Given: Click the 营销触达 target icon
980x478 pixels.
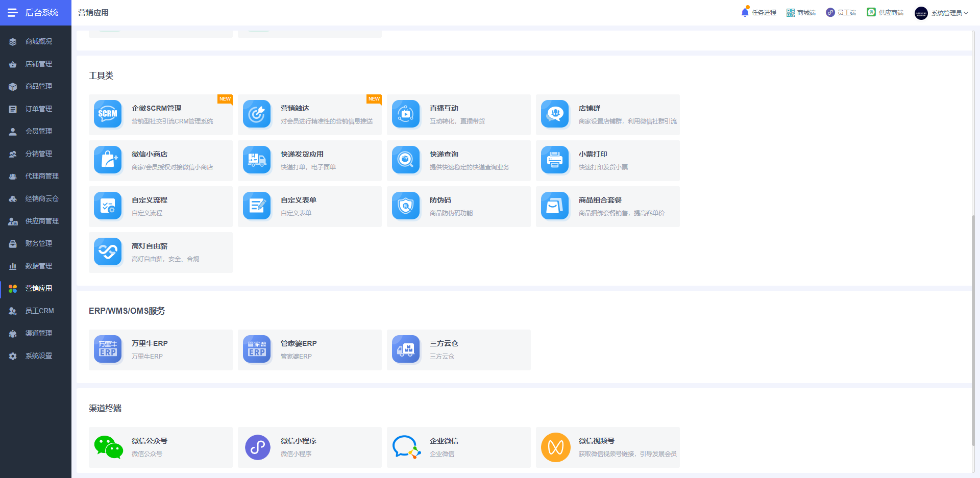Looking at the screenshot, I should [257, 114].
